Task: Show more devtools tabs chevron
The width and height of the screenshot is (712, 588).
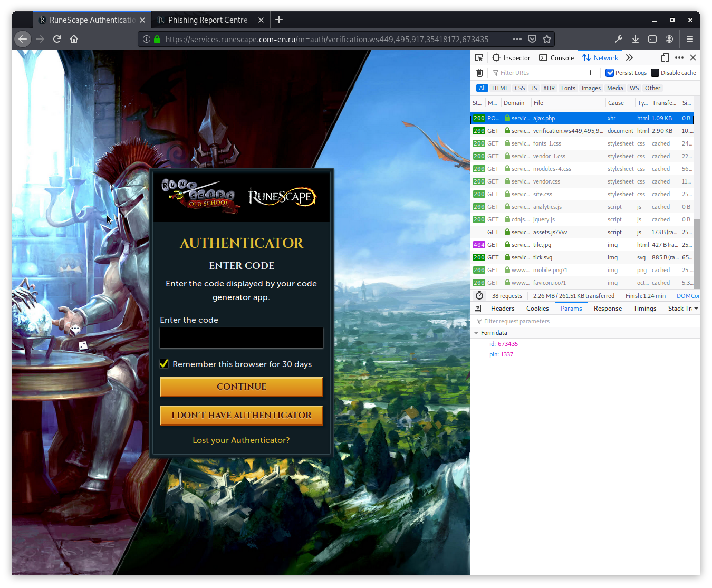Action: coord(629,58)
